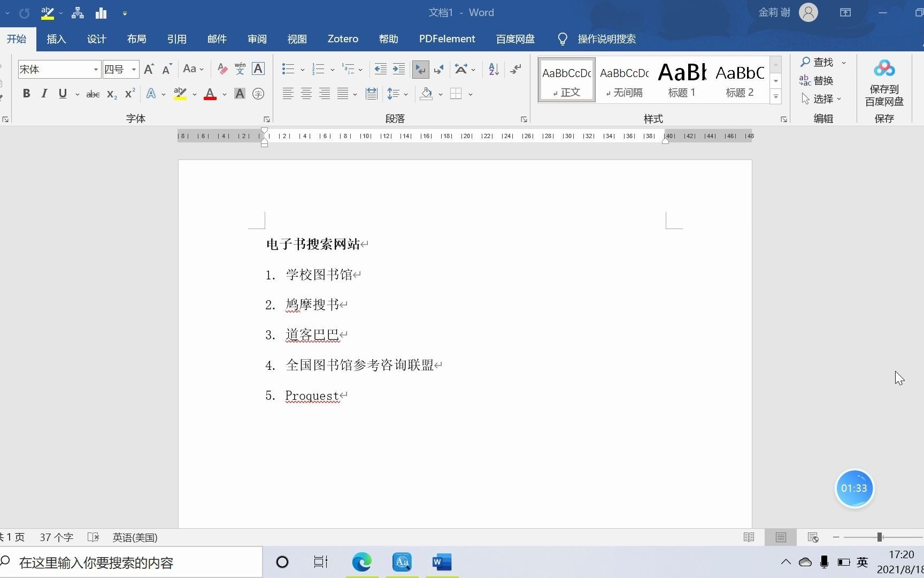Click left-to-right text direction icon
This screenshot has width=924, height=578.
tap(421, 69)
